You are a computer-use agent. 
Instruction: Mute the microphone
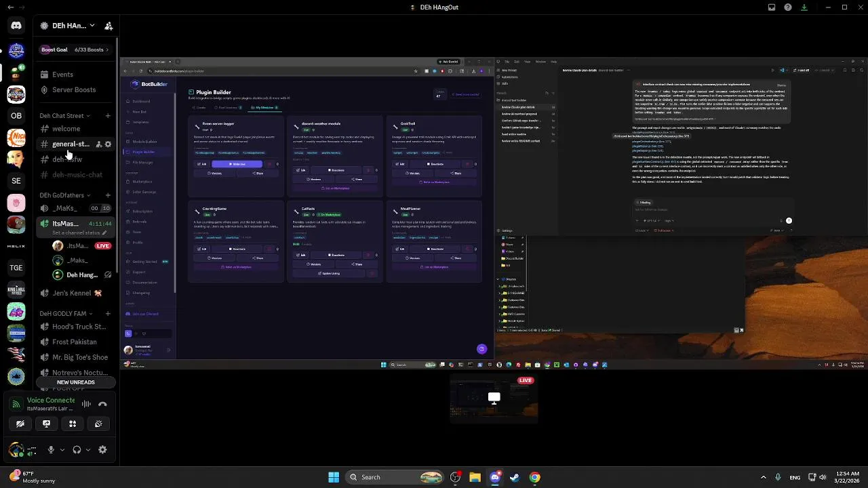pos(51,449)
